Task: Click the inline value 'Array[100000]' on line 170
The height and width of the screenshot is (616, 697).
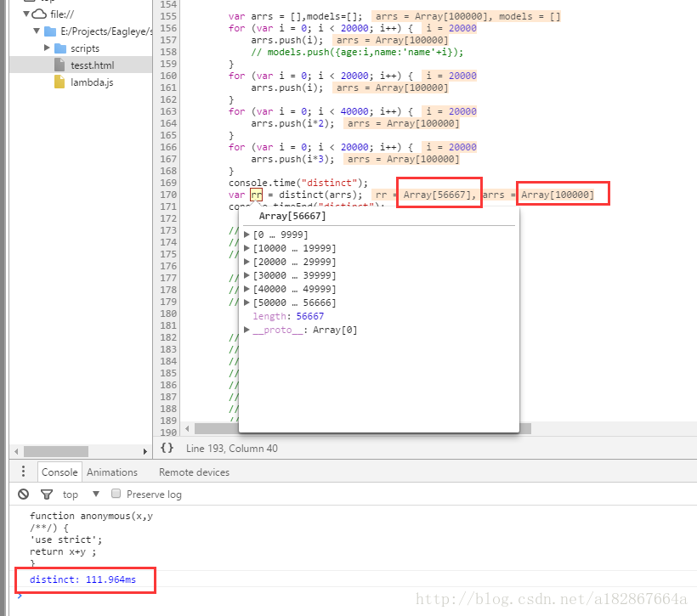Action: (x=558, y=195)
